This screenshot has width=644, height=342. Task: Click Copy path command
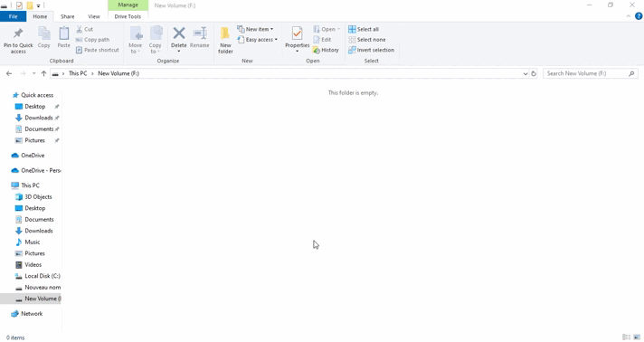coord(93,40)
